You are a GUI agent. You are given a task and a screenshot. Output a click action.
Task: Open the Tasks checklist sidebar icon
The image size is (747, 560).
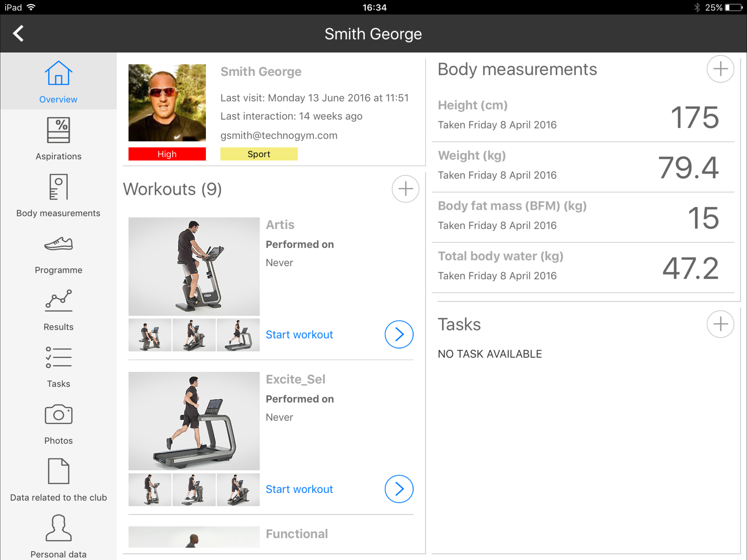(59, 366)
